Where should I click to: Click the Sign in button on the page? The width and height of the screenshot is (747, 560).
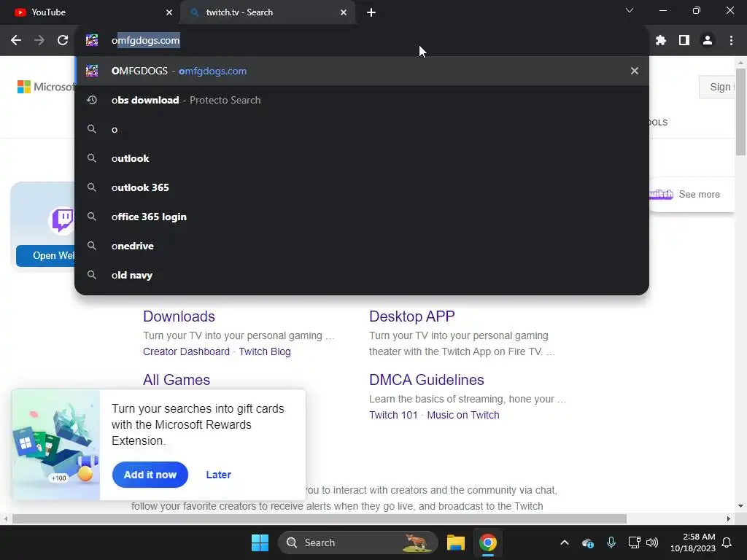[717, 87]
